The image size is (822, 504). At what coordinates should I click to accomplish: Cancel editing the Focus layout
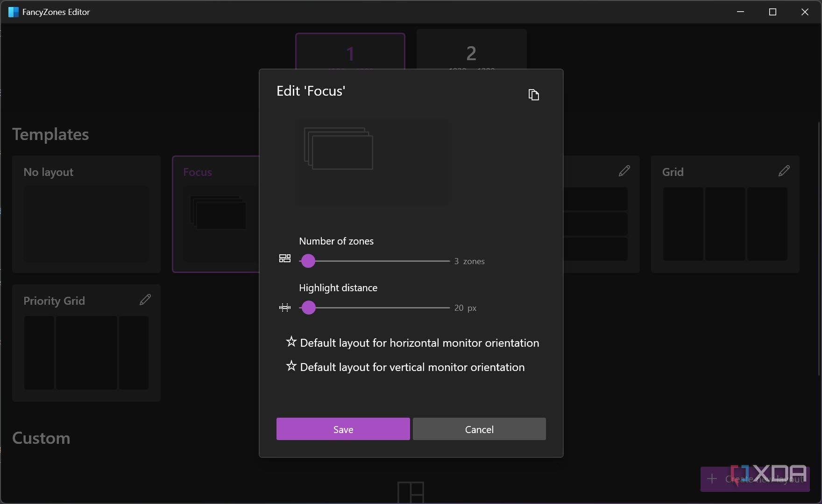click(479, 429)
